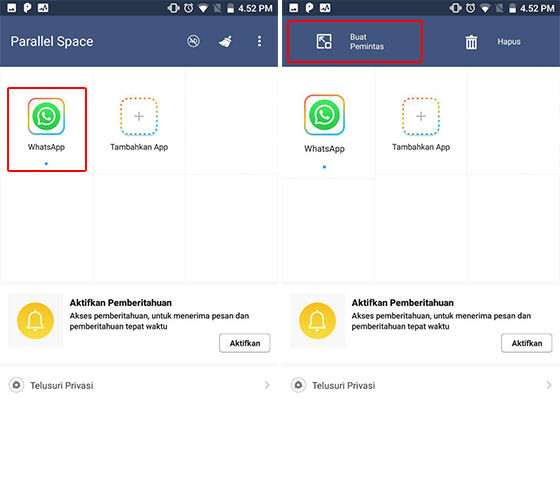This screenshot has height=494, width=560.
Task: Tap no-SIM signal icon in left status bar
Action: coord(217,8)
